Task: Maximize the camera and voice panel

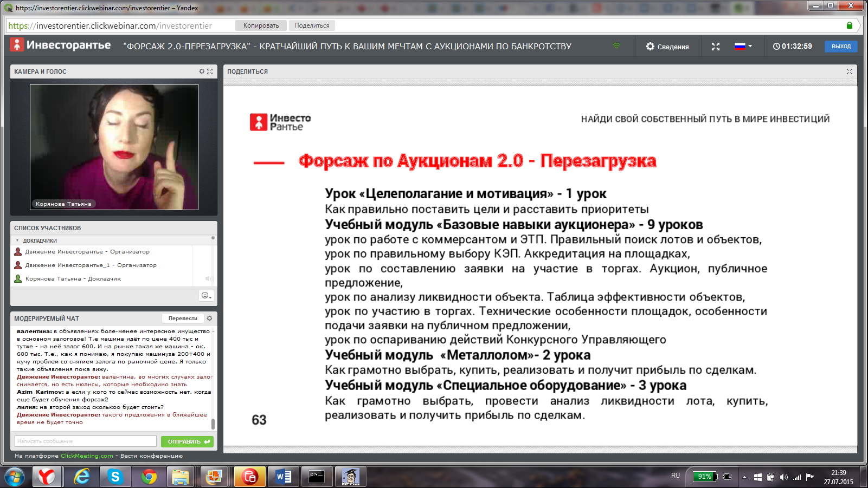Action: click(x=210, y=71)
